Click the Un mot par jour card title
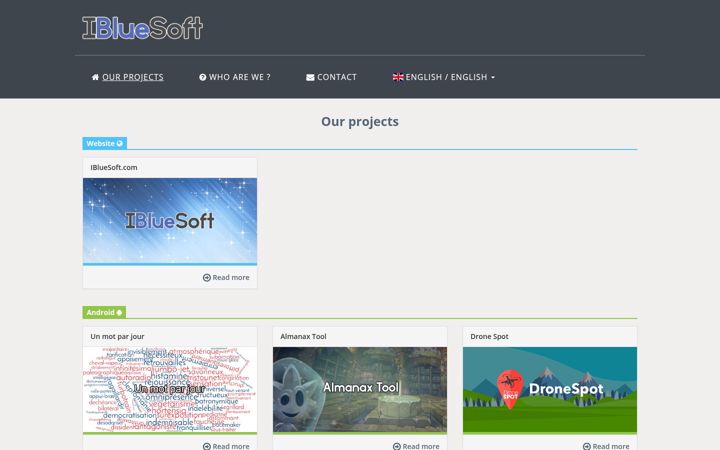 pos(117,337)
